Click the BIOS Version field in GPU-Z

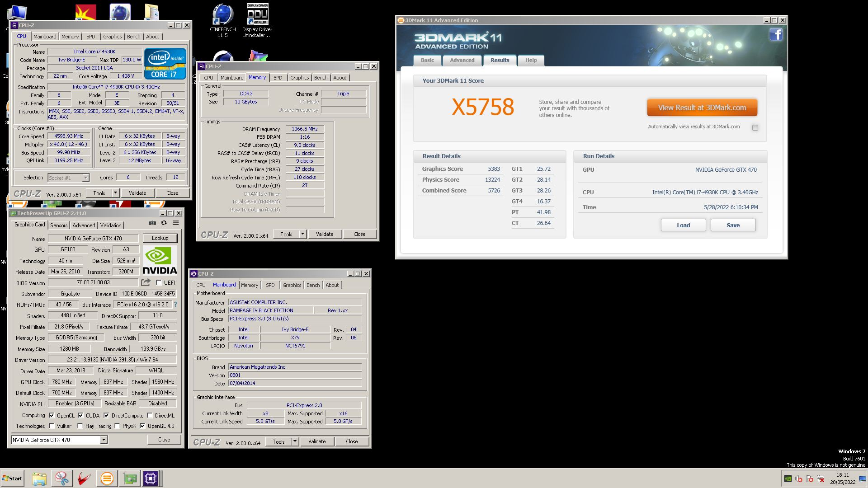click(93, 282)
